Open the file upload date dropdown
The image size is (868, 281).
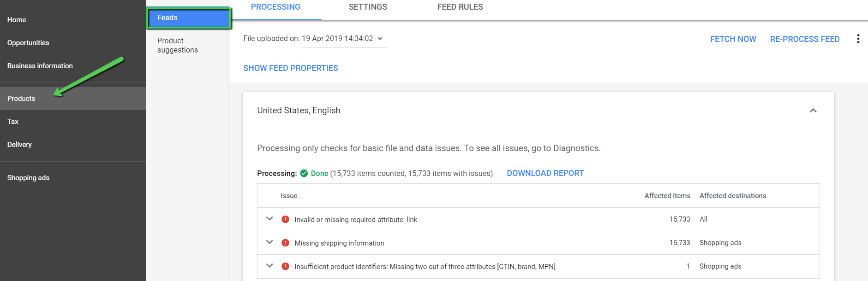(x=344, y=39)
